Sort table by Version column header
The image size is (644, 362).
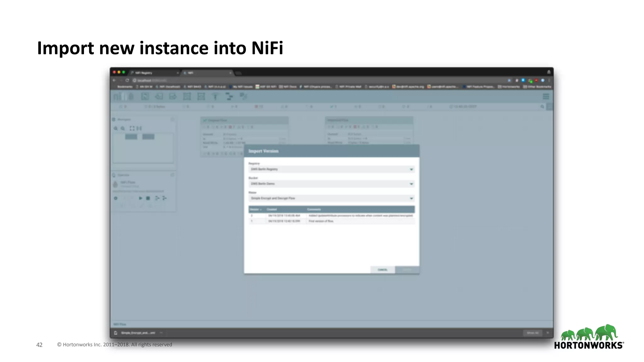(256, 209)
